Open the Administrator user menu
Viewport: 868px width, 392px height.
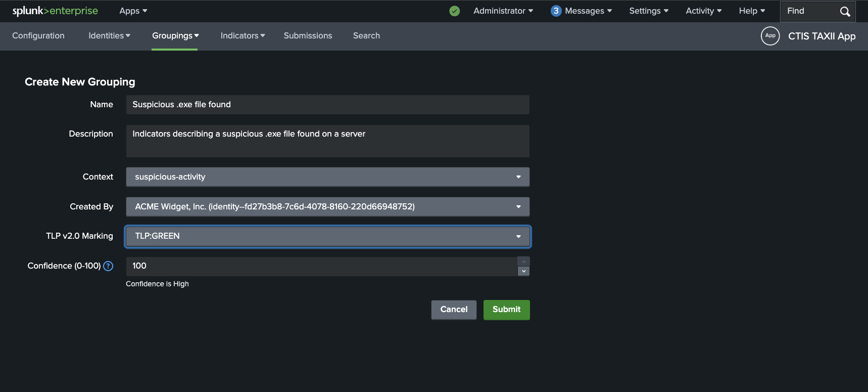[503, 11]
